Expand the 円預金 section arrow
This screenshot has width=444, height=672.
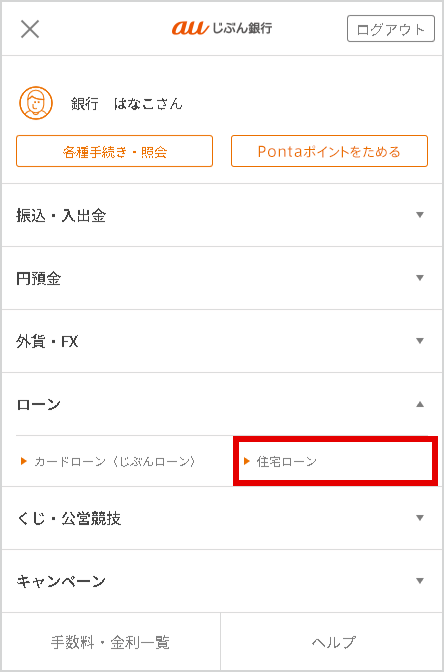pos(420,278)
